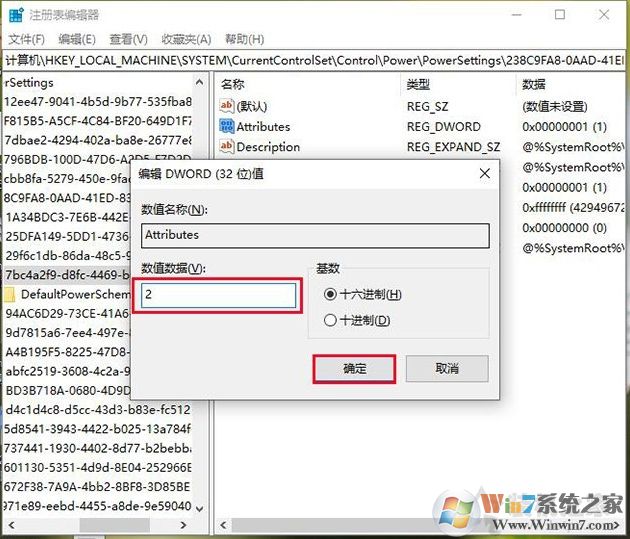Screen dimensions: 630x539
Task: Maximize the Registry Editor window
Action: [x=560, y=15]
